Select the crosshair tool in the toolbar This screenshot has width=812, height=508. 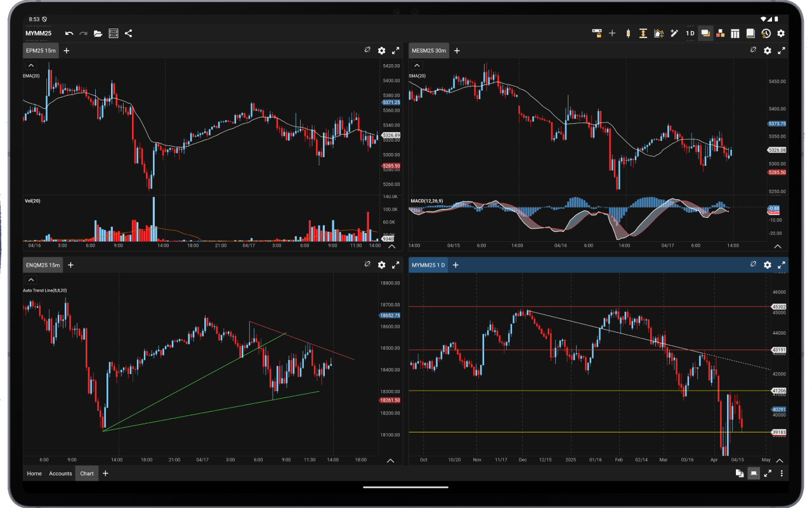pos(612,33)
